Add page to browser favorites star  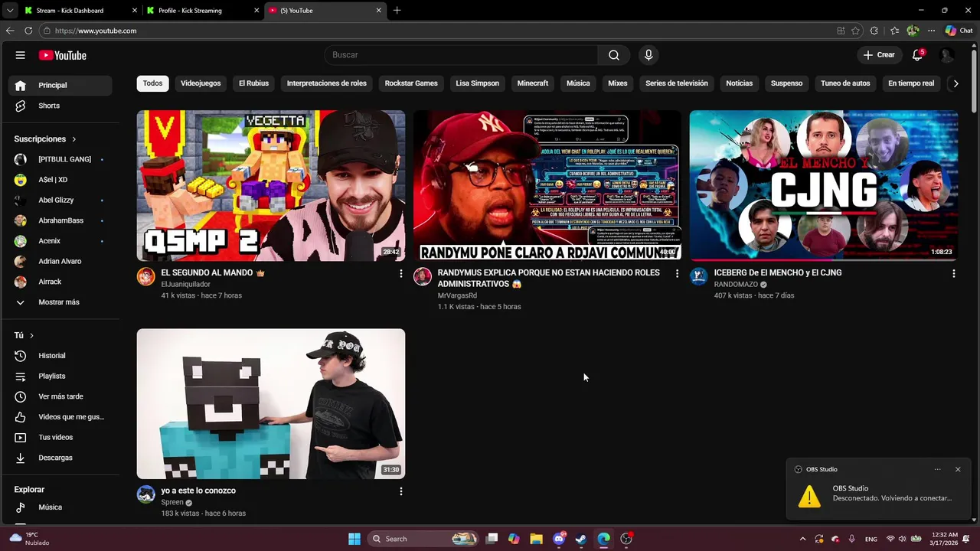855,31
